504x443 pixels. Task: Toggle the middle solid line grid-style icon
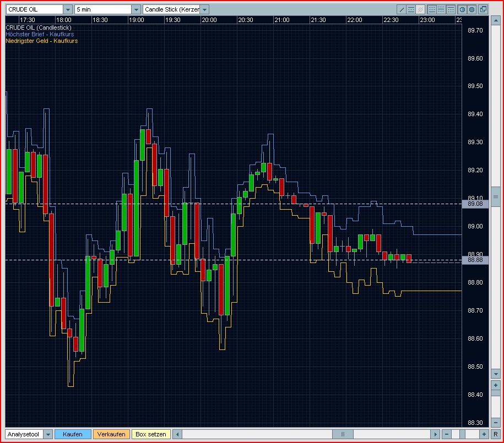click(x=441, y=9)
